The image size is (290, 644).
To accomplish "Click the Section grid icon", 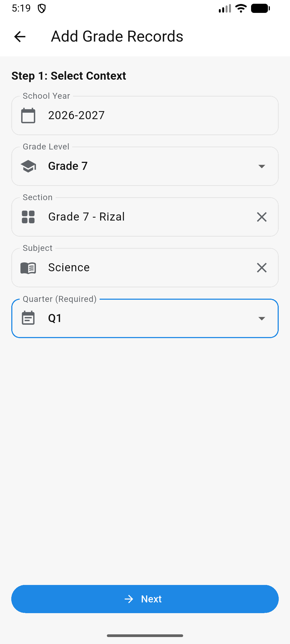I will 28,217.
